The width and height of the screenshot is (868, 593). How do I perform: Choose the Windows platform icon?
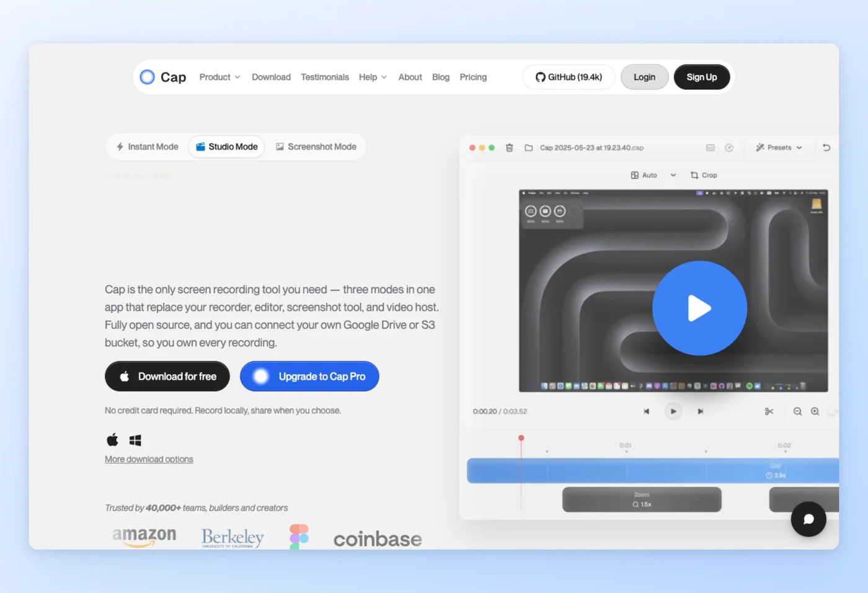tap(135, 440)
